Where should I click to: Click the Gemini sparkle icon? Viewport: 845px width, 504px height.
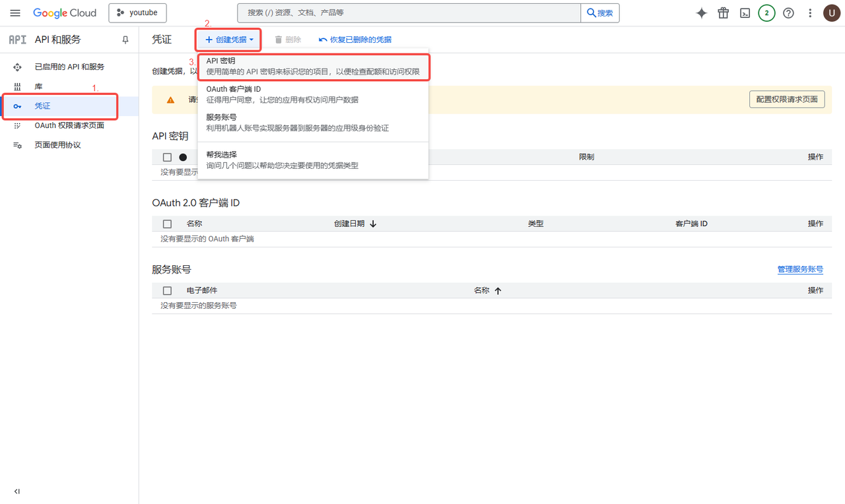(702, 13)
